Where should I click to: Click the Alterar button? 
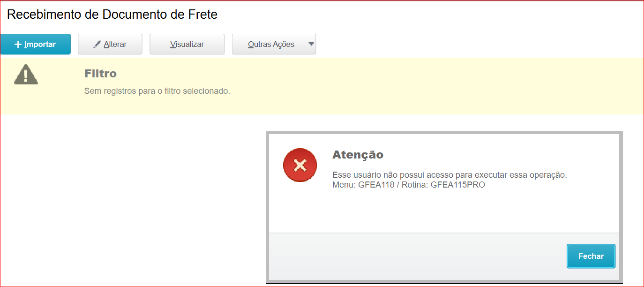click(x=110, y=45)
